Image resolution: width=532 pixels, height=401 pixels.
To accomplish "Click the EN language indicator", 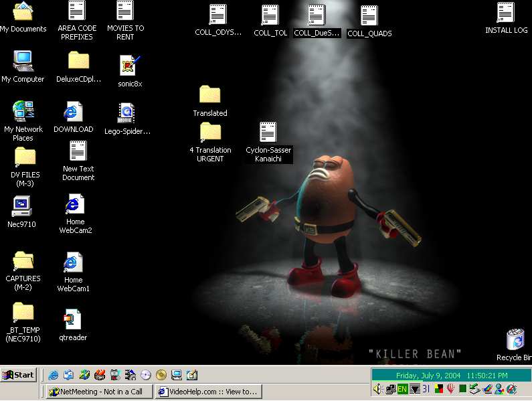I will [402, 389].
